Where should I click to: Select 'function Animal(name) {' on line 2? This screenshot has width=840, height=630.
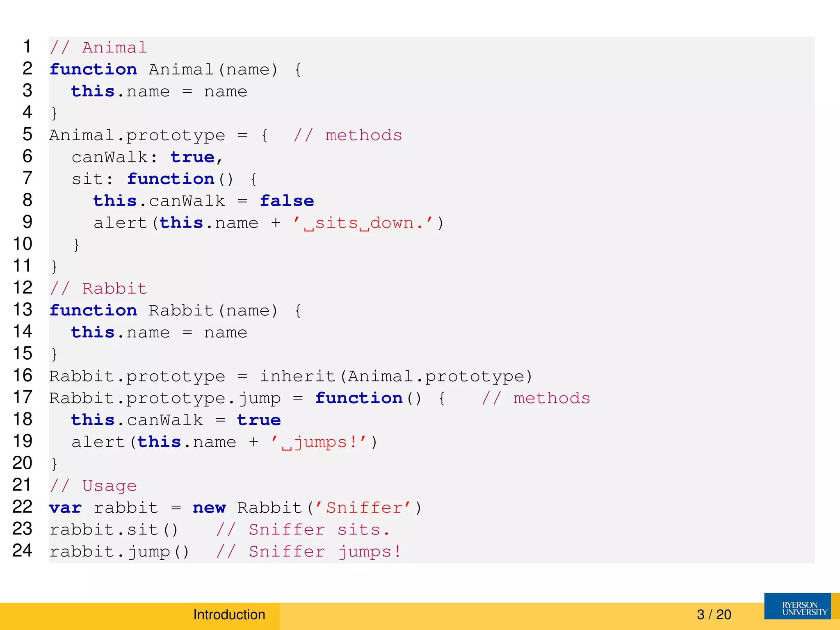[176, 70]
